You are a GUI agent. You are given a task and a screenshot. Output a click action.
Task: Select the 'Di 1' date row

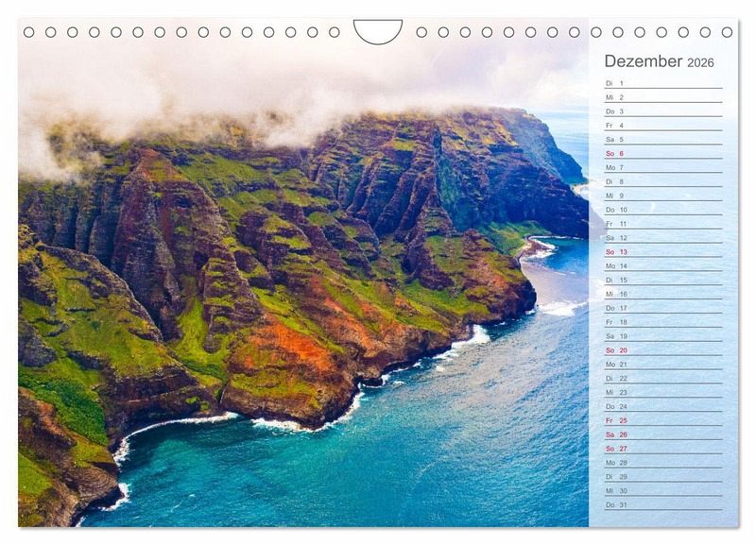coord(663,83)
